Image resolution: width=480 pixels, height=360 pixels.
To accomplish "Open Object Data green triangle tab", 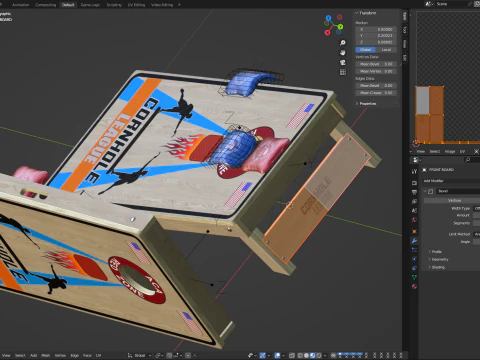I will [414, 277].
